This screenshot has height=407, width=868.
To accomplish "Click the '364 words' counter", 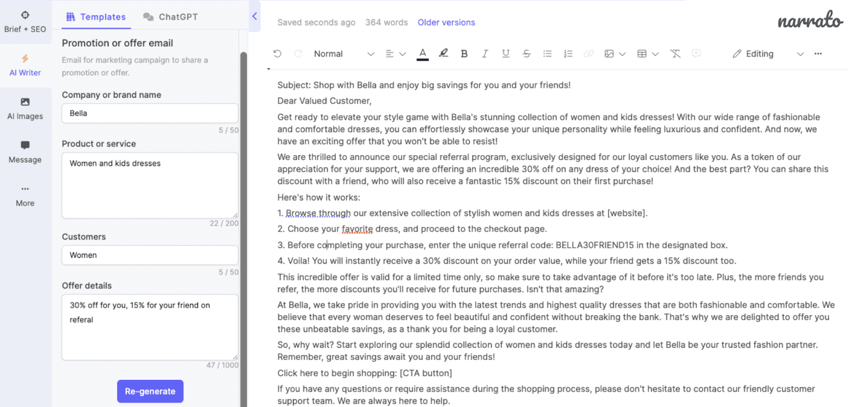I will pyautogui.click(x=386, y=22).
